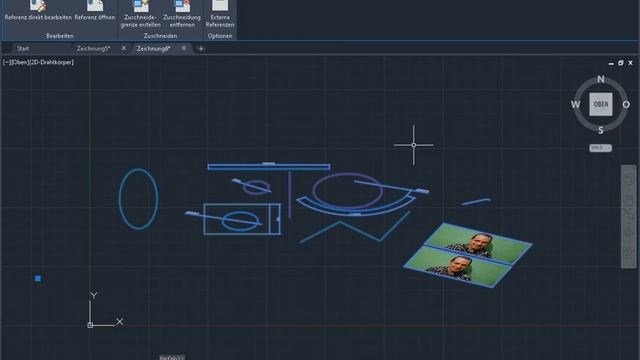Expand the Optionen panel title
The image size is (640, 360).
220,36
